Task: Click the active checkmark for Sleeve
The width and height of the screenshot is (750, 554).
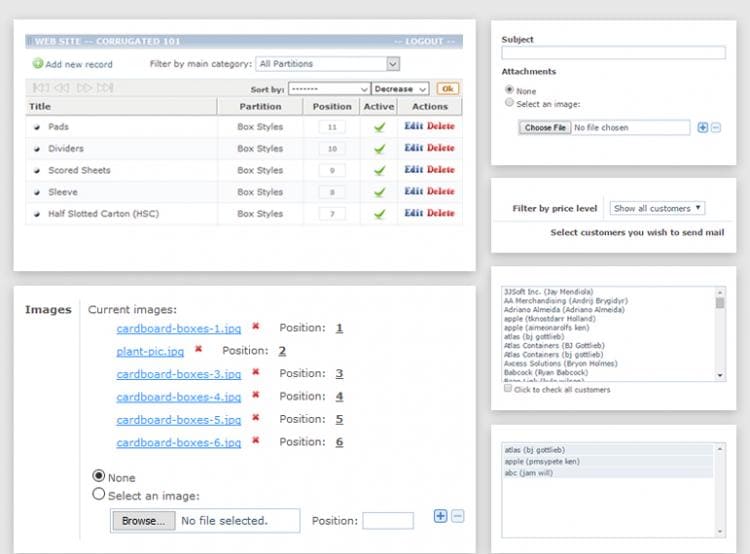Action: (379, 192)
